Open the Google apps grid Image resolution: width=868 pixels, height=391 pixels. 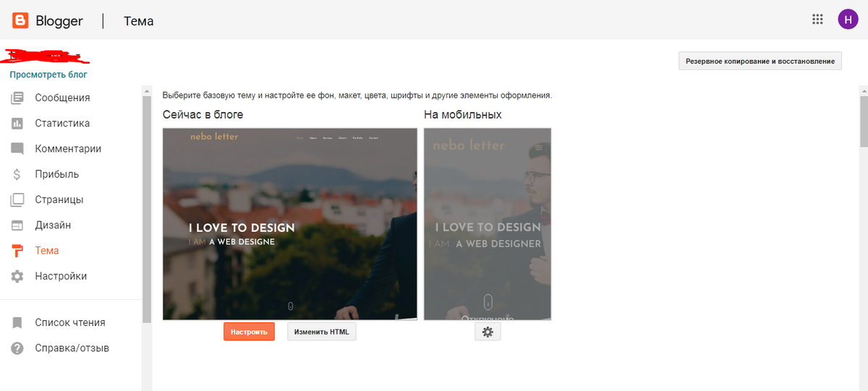(x=818, y=20)
